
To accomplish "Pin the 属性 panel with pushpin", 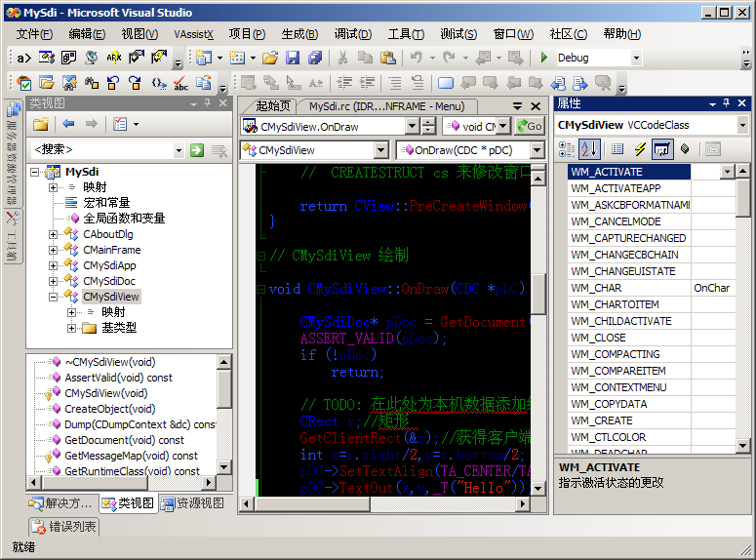I will point(726,102).
